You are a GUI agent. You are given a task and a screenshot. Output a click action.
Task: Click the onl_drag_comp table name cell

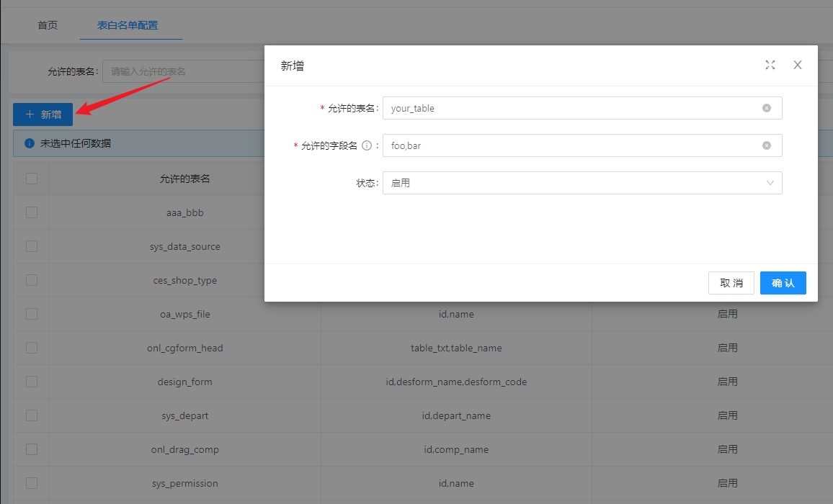pos(185,449)
